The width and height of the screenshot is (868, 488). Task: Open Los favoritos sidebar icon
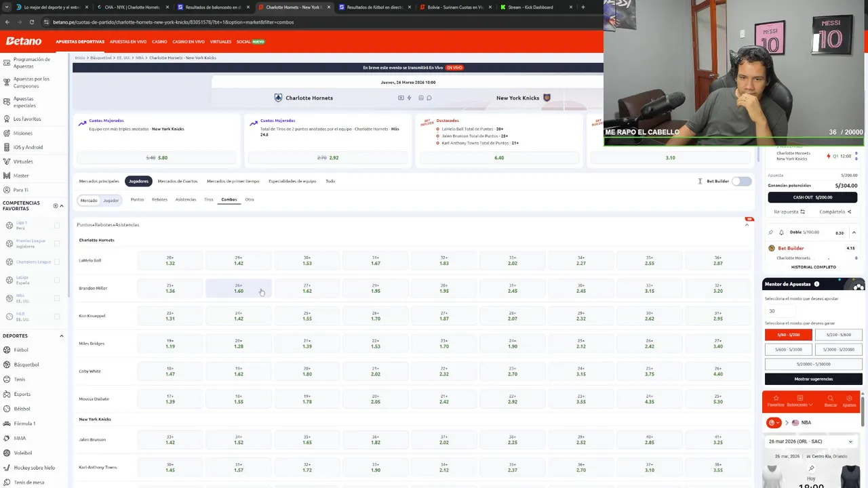point(7,119)
